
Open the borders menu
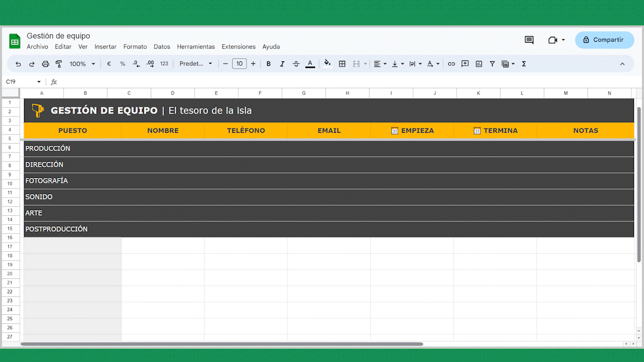[x=342, y=64]
